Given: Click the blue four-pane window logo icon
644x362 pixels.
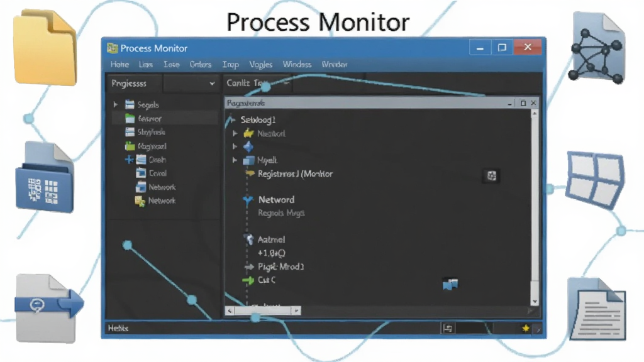Looking at the screenshot, I should 595,180.
